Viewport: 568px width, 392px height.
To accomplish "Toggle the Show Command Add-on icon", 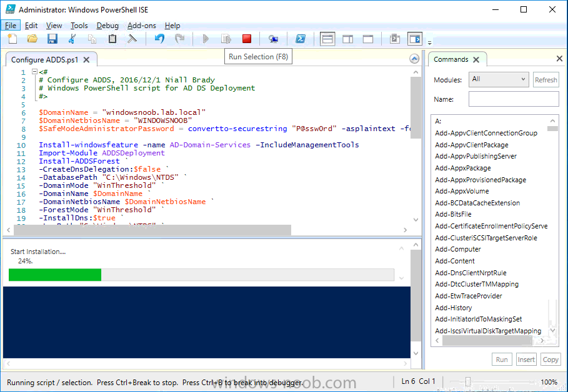I will [415, 39].
